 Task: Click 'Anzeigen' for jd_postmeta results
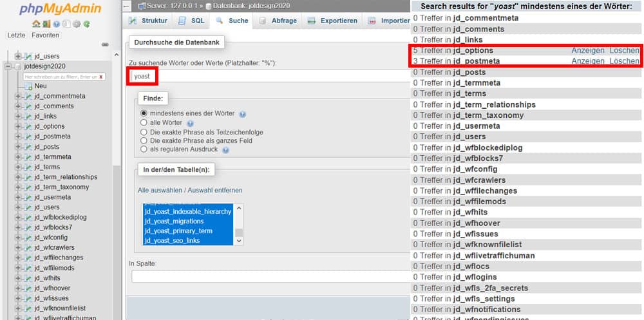(588, 61)
